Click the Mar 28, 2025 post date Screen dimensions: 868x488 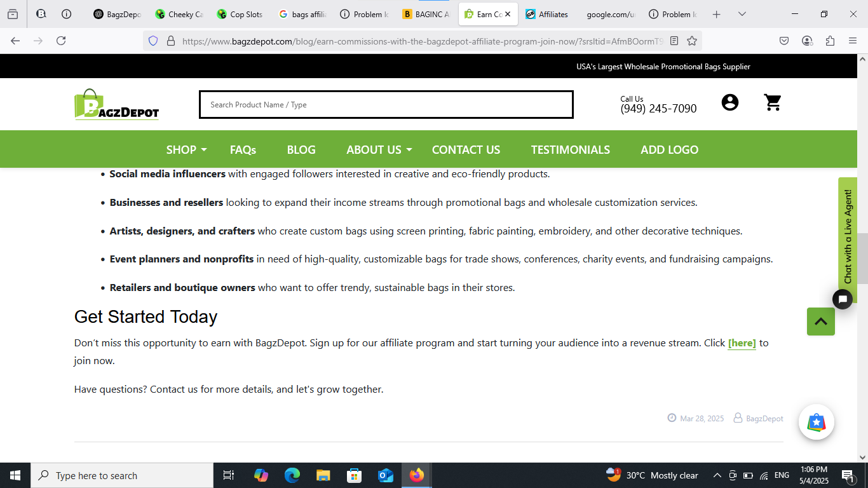(702, 418)
